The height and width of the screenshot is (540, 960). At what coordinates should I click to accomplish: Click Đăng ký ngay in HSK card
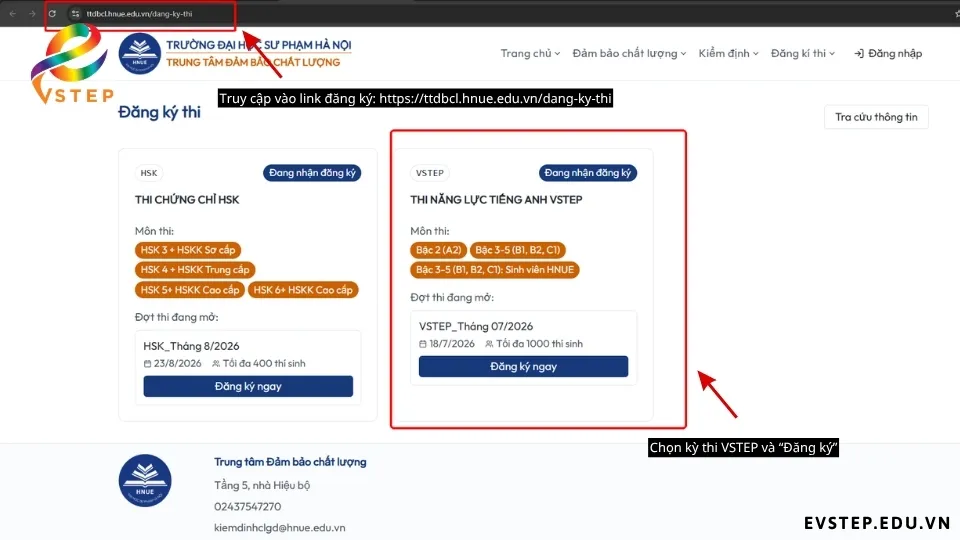pyautogui.click(x=248, y=386)
